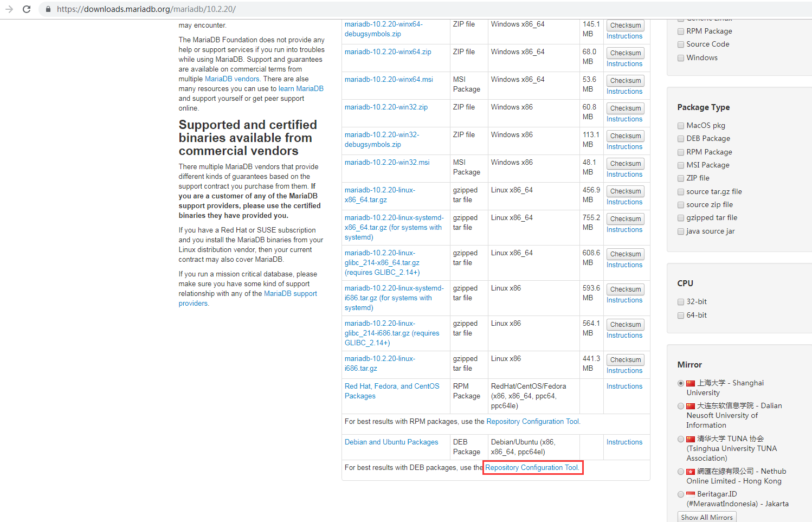812x522 pixels.
Task: Reload the page with the refresh icon
Action: point(27,9)
